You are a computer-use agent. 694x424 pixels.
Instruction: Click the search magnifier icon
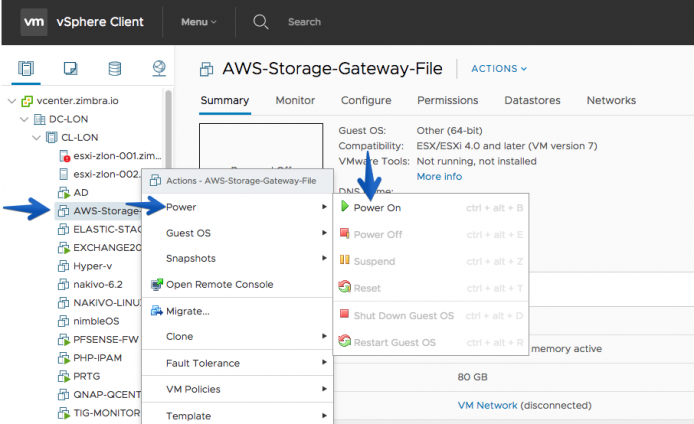(x=261, y=22)
